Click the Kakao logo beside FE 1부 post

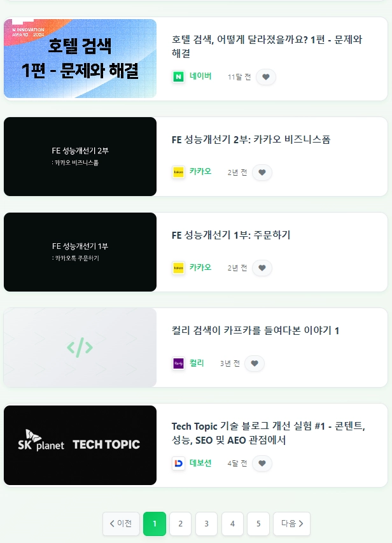(178, 268)
